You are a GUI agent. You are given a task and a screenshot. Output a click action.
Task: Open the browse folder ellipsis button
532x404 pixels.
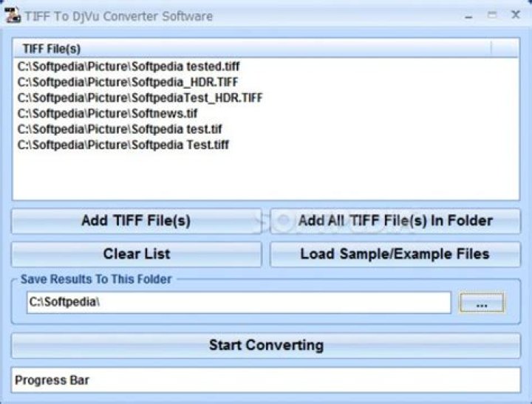pos(482,302)
